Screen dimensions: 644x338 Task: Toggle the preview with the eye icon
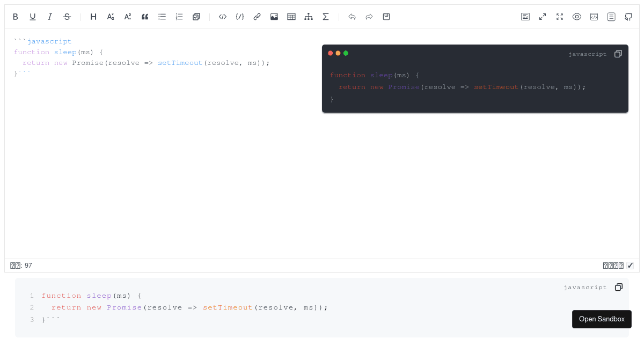(577, 17)
